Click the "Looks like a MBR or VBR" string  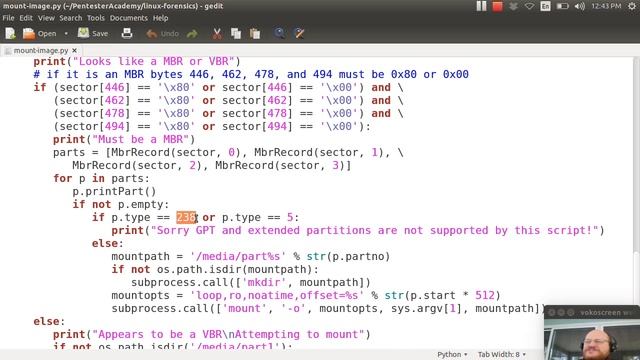[x=153, y=61]
